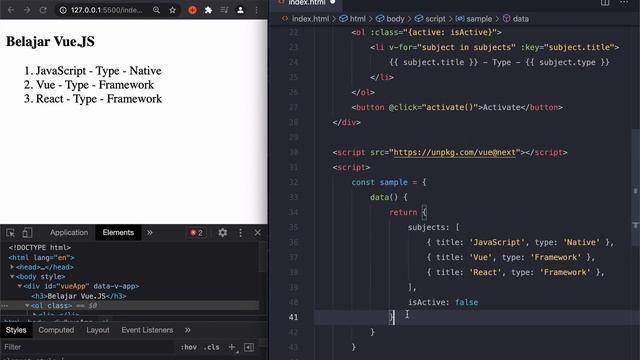The image size is (640, 360).
Task: Click list item React - Type - Framework
Action: click(x=99, y=98)
